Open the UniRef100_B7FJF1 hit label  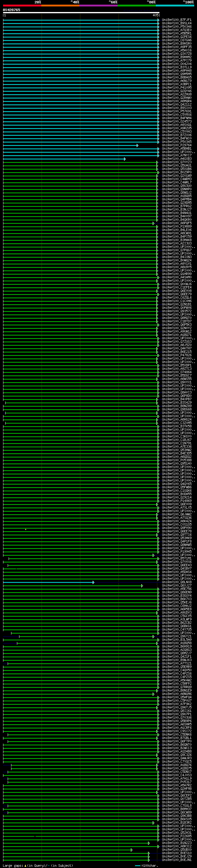(177, 20)
